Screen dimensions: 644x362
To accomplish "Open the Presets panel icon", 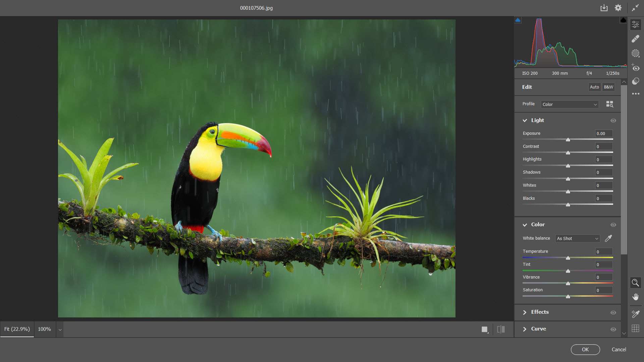I will [x=635, y=81].
